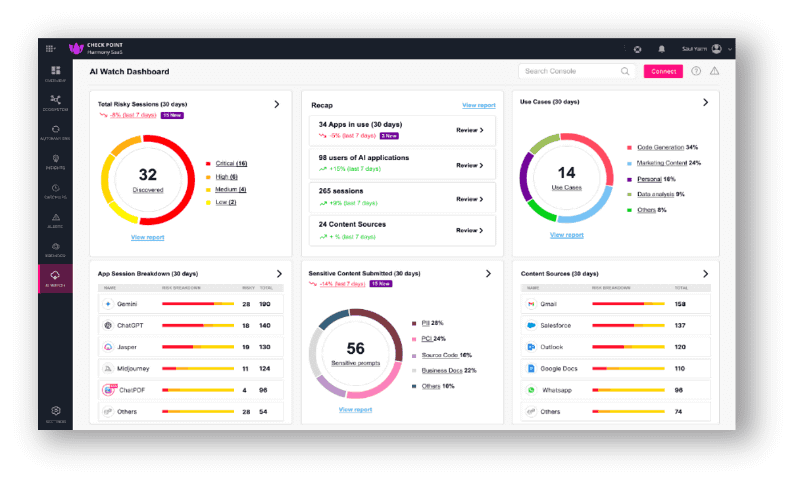Click the pink Connect button
Image resolution: width=800 pixels, height=488 pixels.
[663, 71]
